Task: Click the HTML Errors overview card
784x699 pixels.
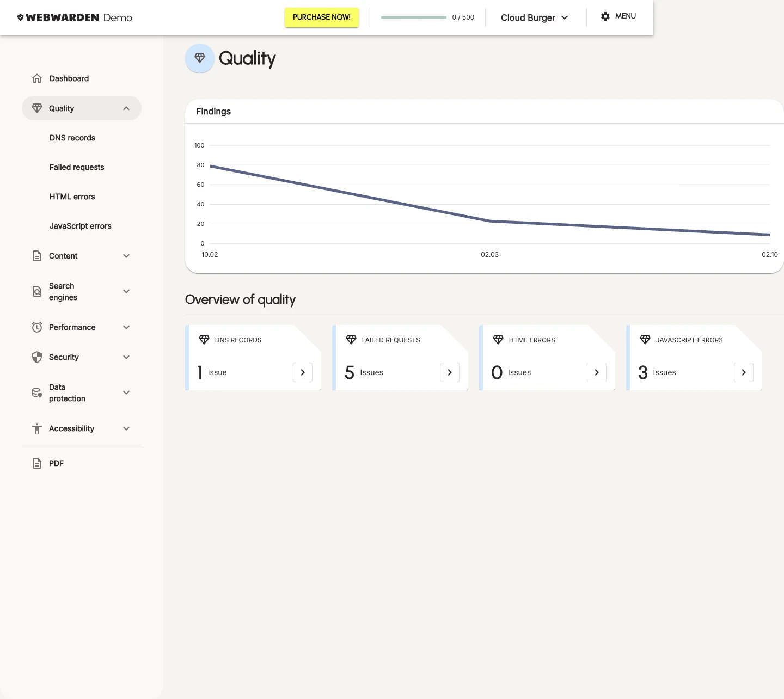Action: tap(547, 358)
